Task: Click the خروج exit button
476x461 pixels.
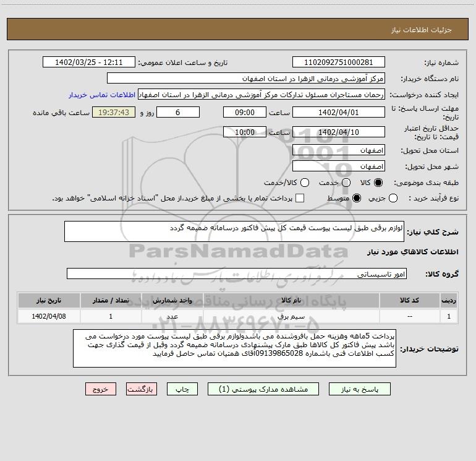Action: click(x=101, y=389)
